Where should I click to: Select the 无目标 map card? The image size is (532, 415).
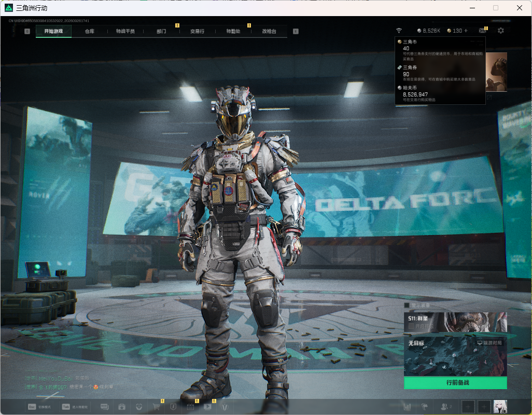[x=456, y=356]
